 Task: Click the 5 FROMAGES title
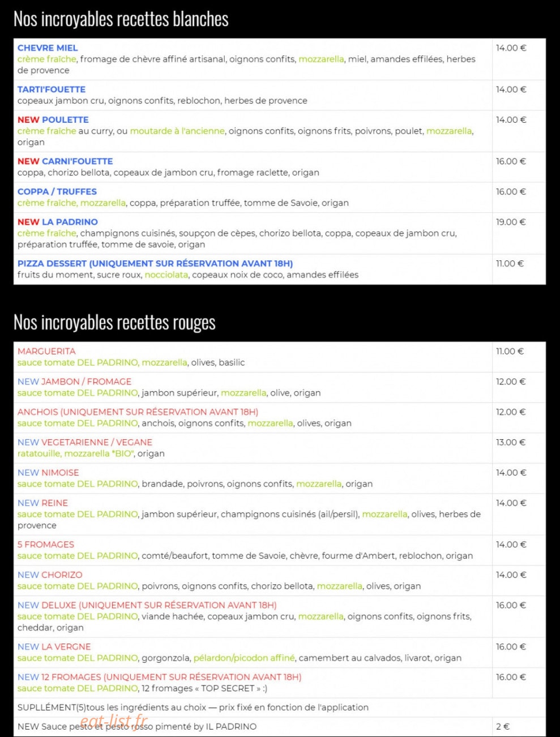pyautogui.click(x=46, y=545)
